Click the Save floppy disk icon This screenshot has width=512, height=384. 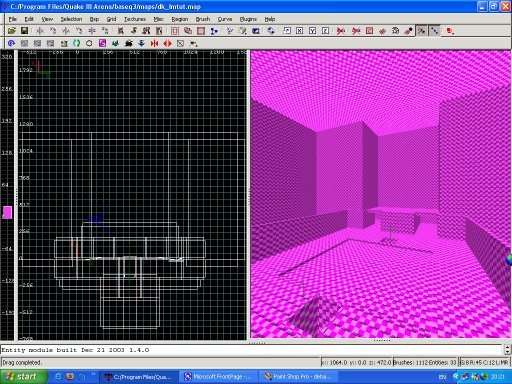pos(24,31)
